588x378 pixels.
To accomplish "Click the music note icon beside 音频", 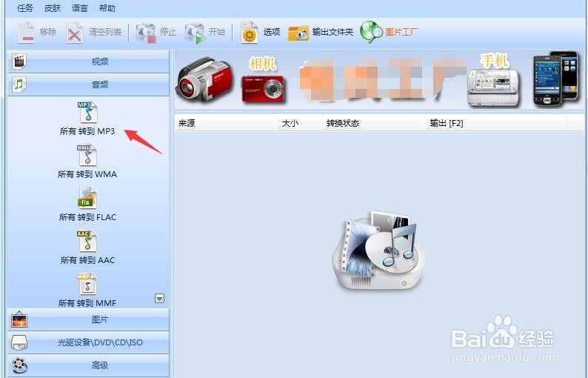I will [x=19, y=84].
